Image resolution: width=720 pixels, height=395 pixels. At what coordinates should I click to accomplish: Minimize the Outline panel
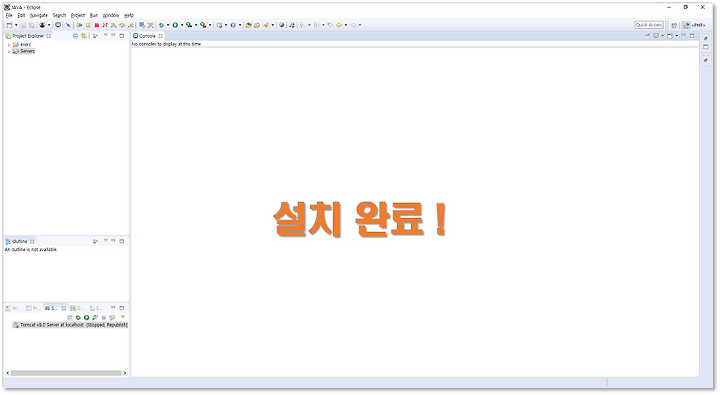pyautogui.click(x=113, y=241)
